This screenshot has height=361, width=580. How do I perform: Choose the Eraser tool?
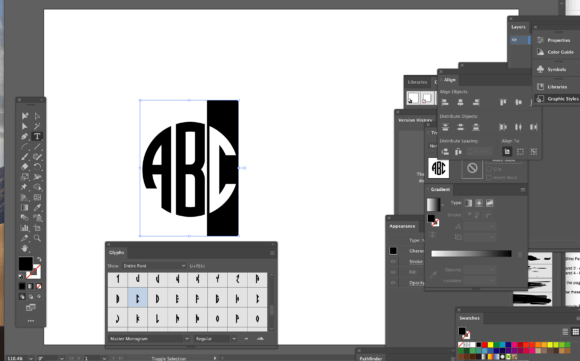[x=25, y=167]
